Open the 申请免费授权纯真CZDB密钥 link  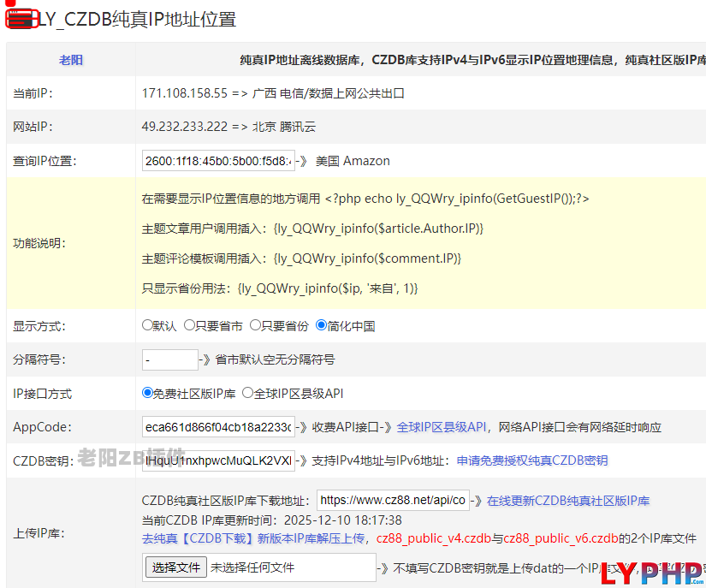coord(531,460)
